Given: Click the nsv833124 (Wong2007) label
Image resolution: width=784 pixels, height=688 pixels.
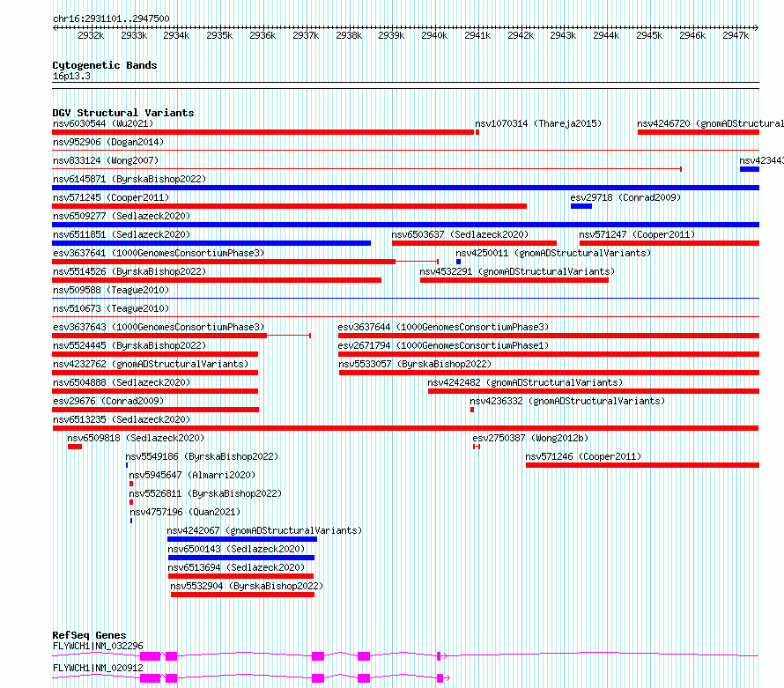Looking at the screenshot, I should [106, 160].
